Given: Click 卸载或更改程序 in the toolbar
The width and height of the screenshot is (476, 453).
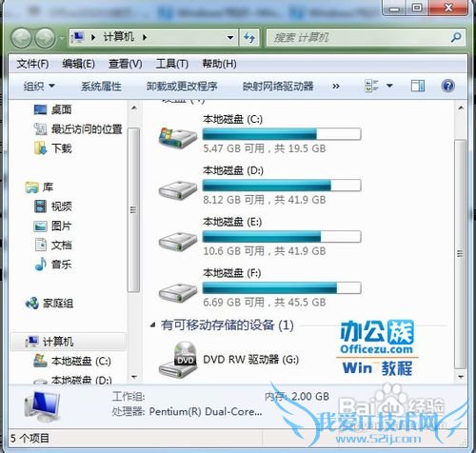Looking at the screenshot, I should [x=182, y=86].
